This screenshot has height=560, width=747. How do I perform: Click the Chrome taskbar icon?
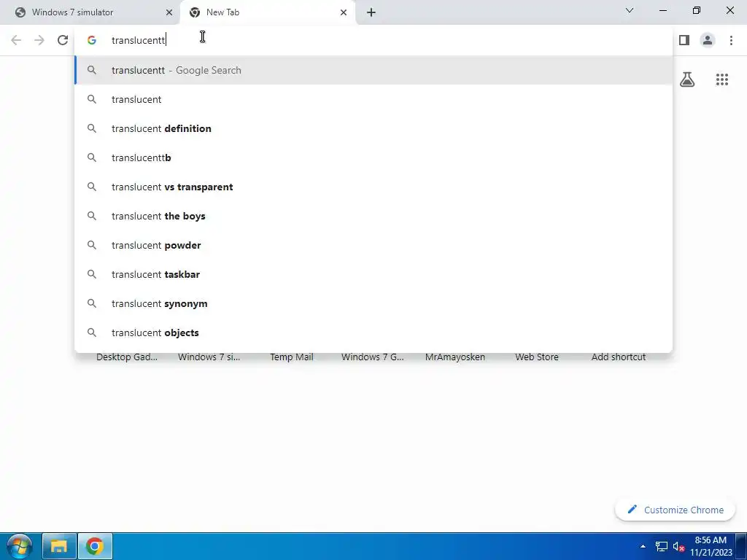tap(95, 546)
